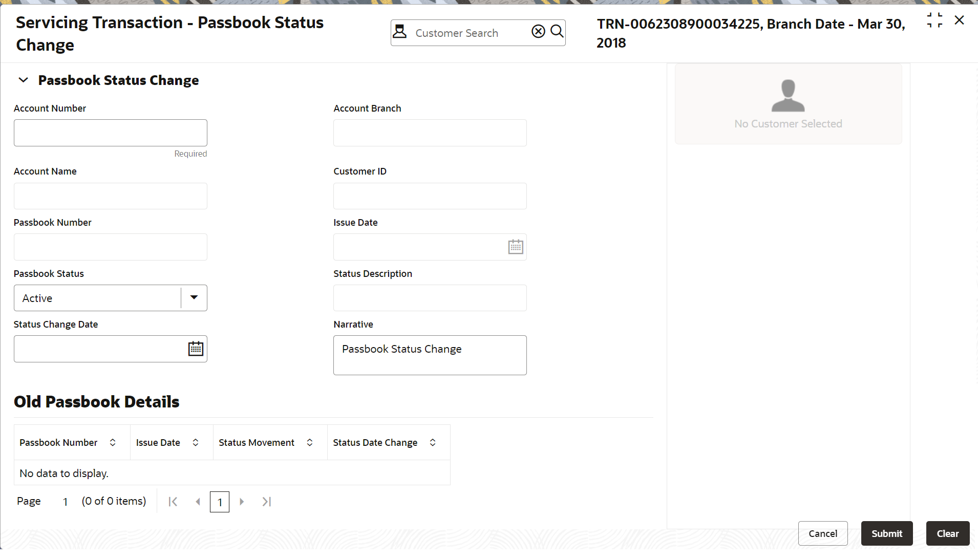Clear the Customer Search field with the X icon
The height and width of the screenshot is (560, 978).
coord(538,32)
